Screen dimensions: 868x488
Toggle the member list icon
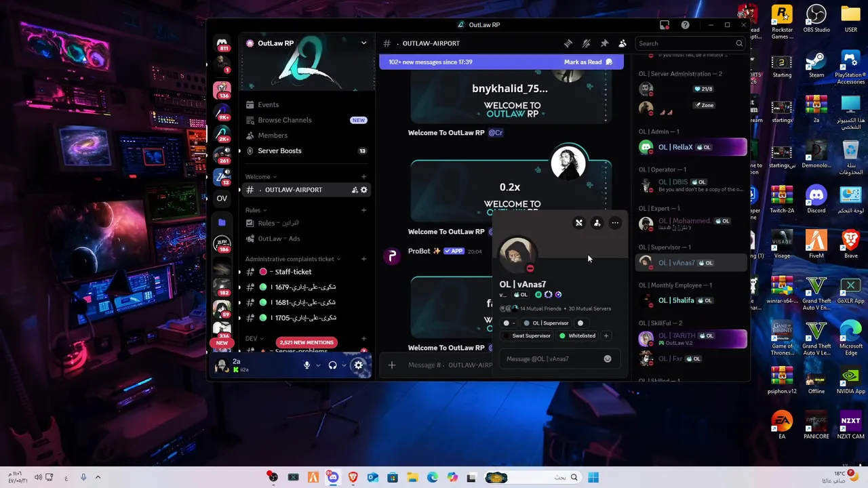click(623, 43)
